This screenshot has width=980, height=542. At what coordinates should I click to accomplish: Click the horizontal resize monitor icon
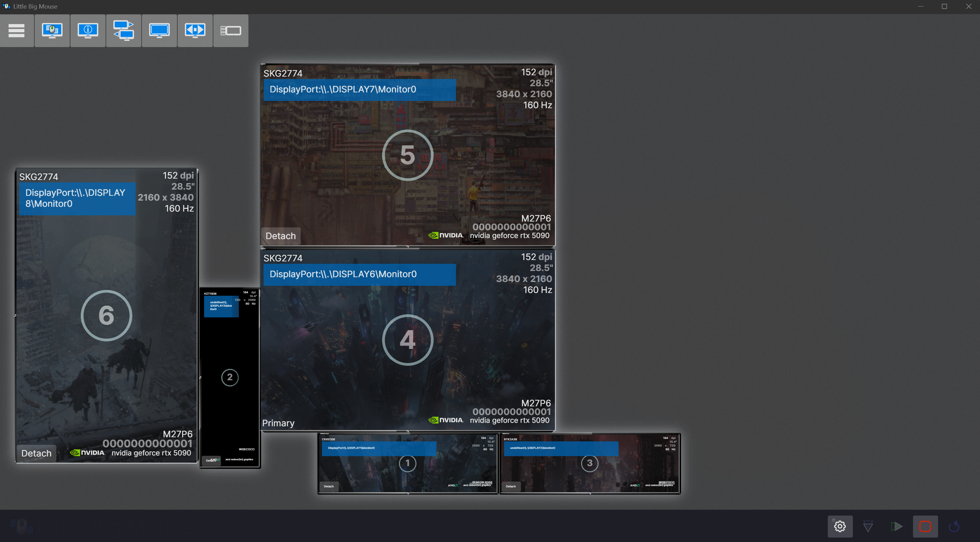click(x=195, y=31)
